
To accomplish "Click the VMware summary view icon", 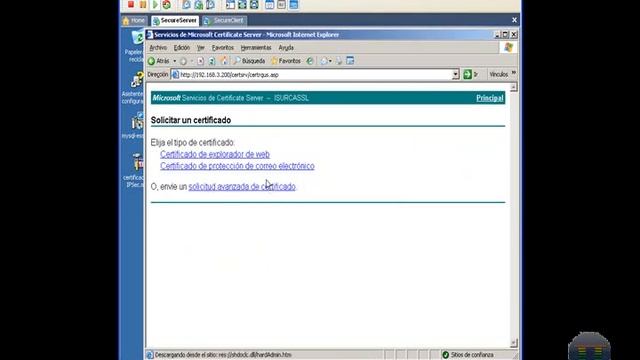I will click(x=270, y=4).
